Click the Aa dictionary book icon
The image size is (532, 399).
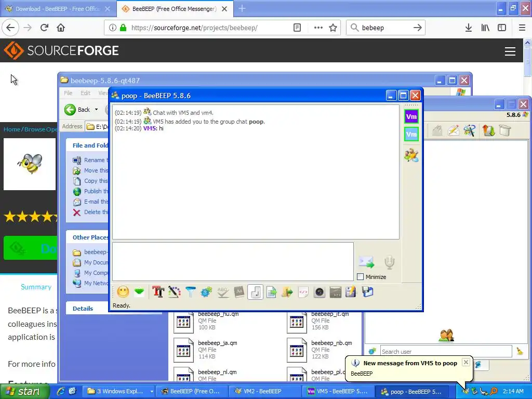point(239,292)
